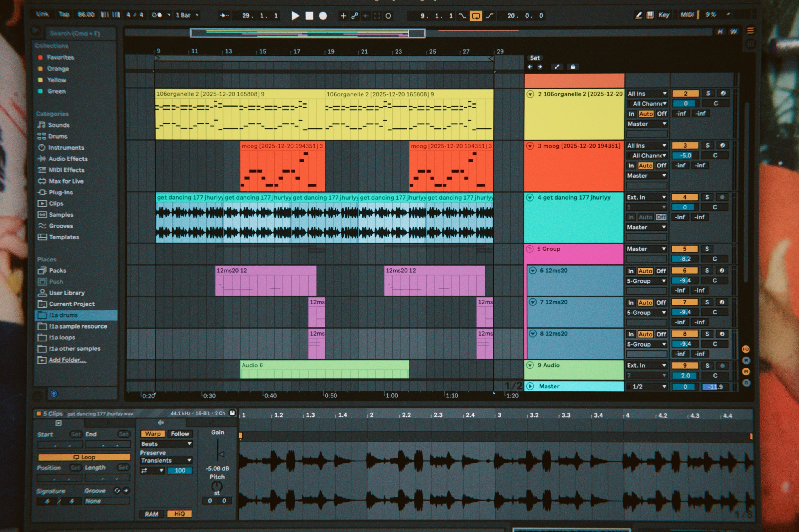Solo the 3 moog track

point(707,146)
